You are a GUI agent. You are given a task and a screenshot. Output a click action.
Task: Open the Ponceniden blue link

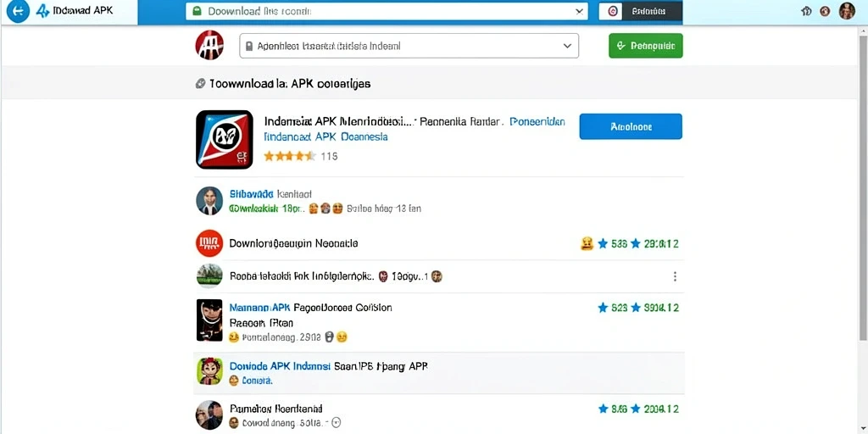click(537, 121)
